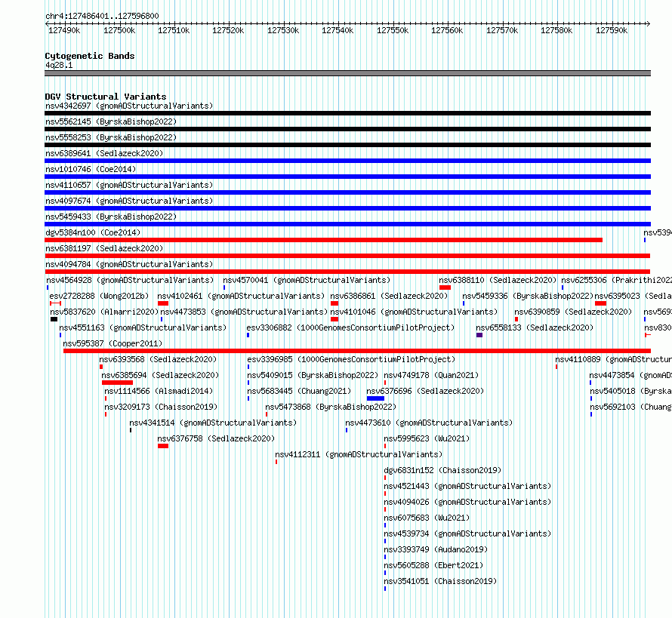Click the nsv4551163 gnomADStructuralVariants label
This screenshot has width=672, height=618.
tap(143, 327)
